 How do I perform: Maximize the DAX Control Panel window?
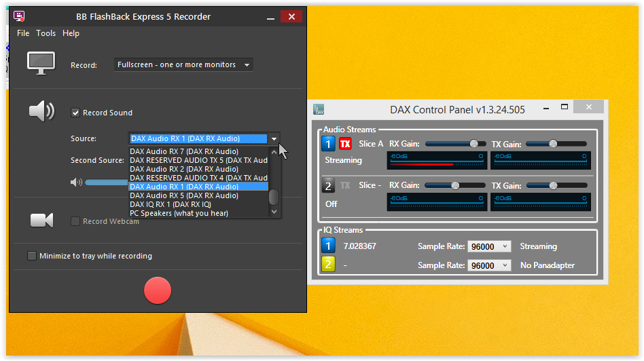(x=565, y=107)
